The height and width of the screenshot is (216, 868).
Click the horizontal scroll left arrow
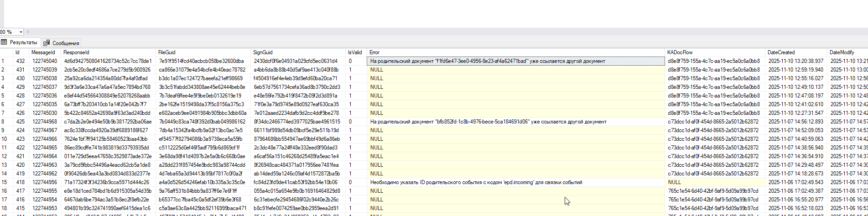click(x=27, y=32)
